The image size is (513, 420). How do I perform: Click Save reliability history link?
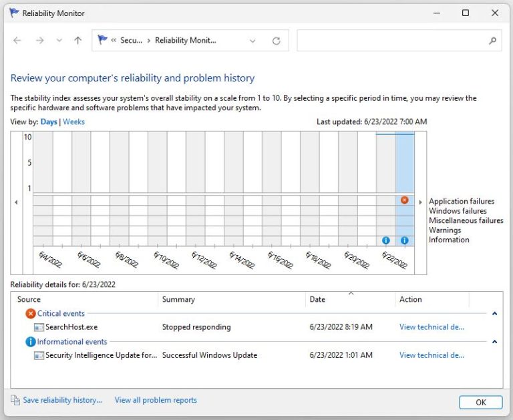pyautogui.click(x=62, y=400)
